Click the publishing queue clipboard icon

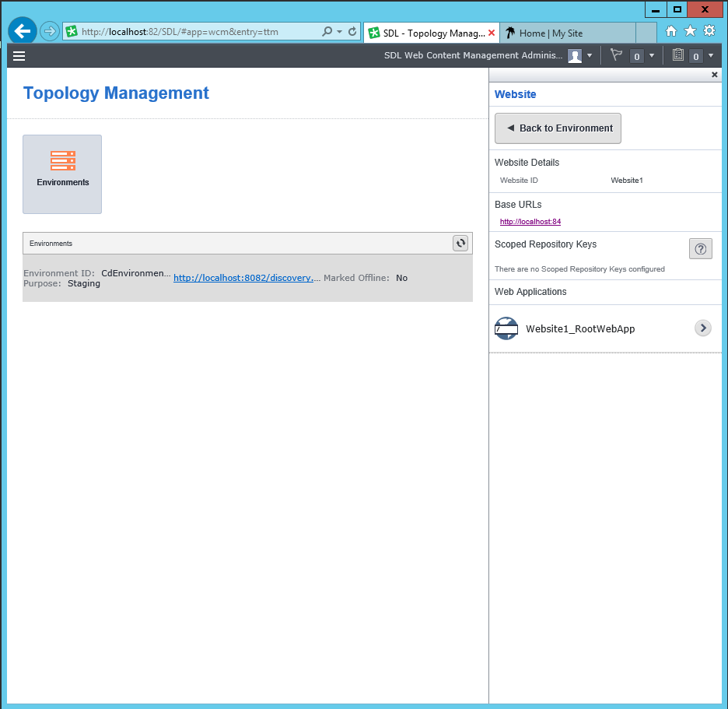(677, 55)
